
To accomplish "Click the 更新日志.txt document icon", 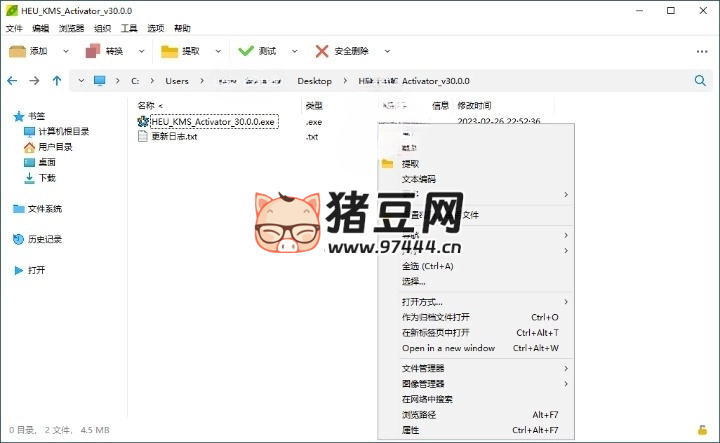I will pos(143,136).
